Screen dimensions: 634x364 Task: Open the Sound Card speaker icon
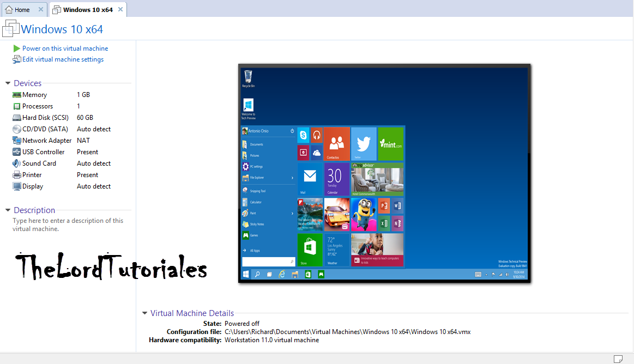point(16,163)
